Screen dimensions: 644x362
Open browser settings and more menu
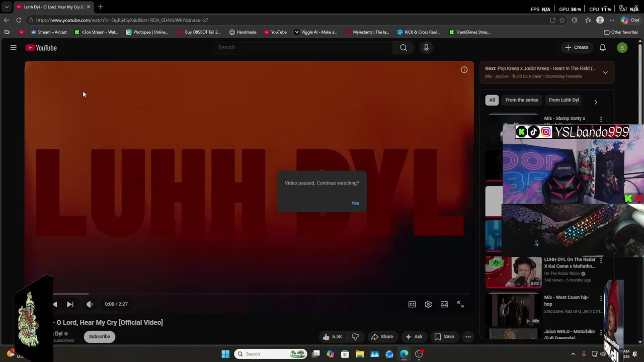[x=612, y=20]
